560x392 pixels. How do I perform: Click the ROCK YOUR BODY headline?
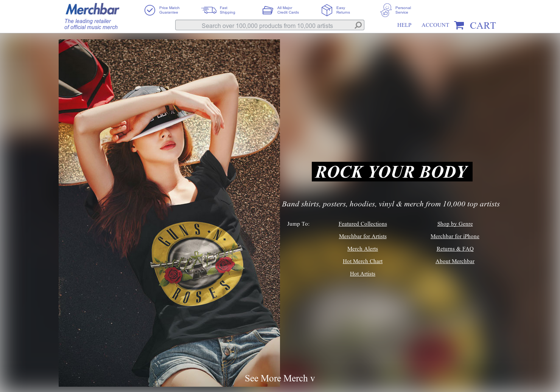click(392, 172)
